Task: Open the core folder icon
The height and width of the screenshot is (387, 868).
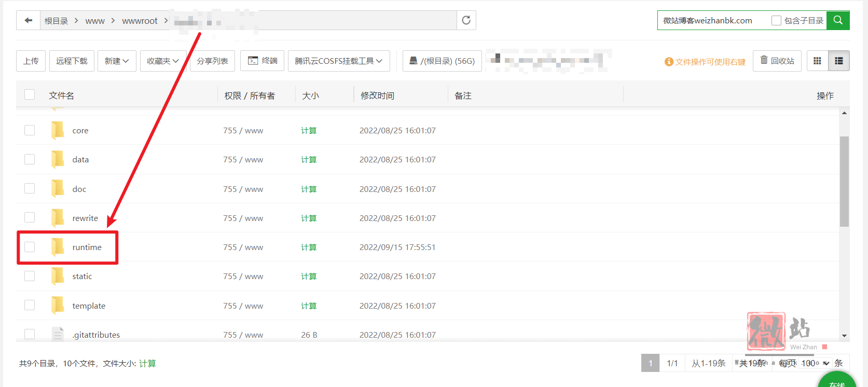Action: (x=58, y=130)
